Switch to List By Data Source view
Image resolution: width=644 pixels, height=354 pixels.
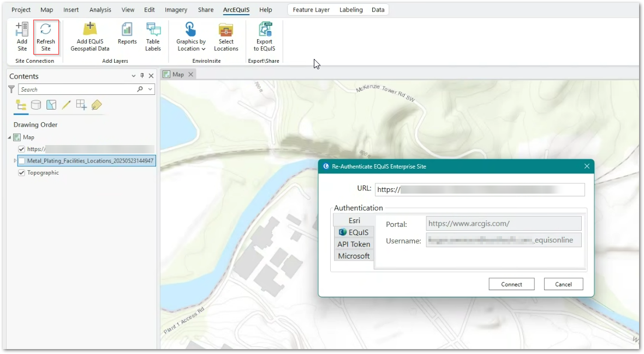point(36,105)
